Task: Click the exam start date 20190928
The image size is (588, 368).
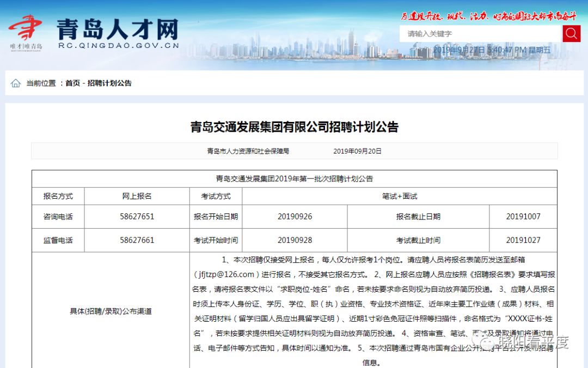Action: point(295,241)
